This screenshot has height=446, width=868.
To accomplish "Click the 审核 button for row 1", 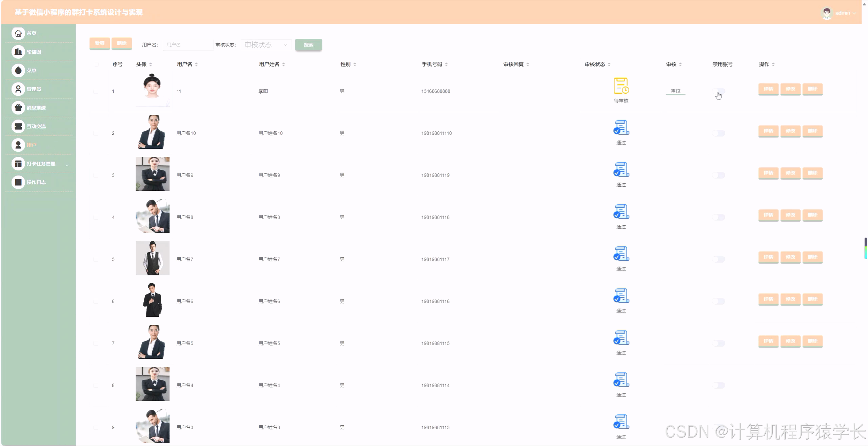I will [675, 91].
